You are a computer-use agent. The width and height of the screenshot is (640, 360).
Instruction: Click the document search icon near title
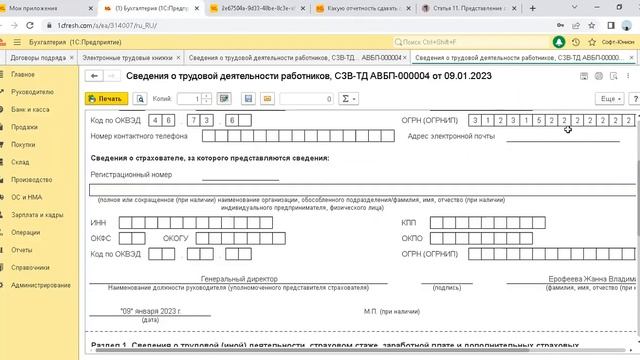point(613,76)
